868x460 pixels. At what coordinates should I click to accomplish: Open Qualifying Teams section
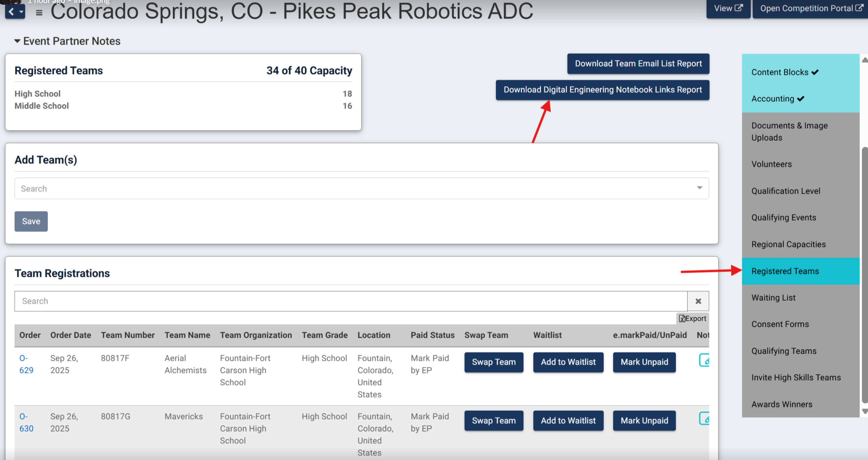(801, 351)
